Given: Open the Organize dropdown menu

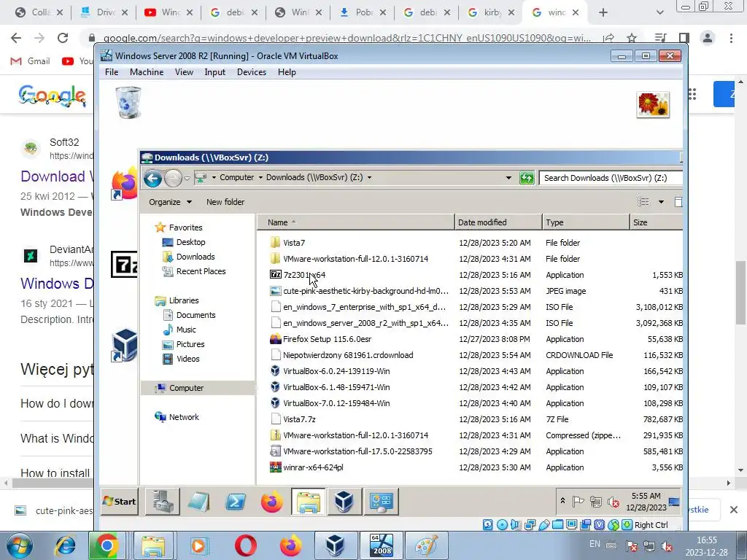Looking at the screenshot, I should tap(170, 202).
